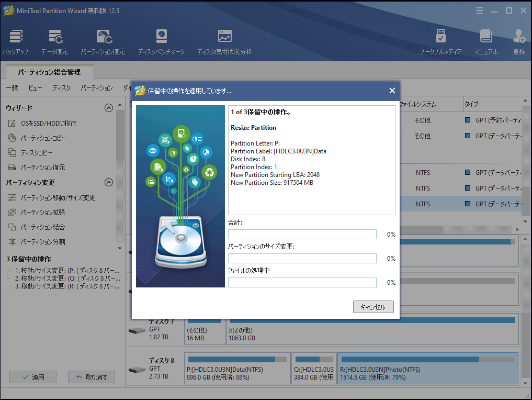Image resolution: width=532 pixels, height=400 pixels.
Task: Click the 合計 total progress bar
Action: click(x=302, y=235)
